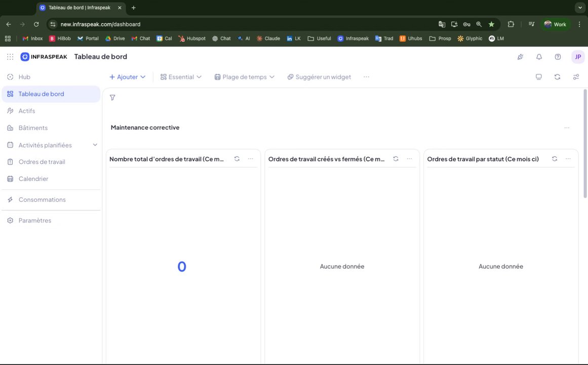Open the notifications bell
Image resolution: width=588 pixels, height=365 pixels.
(x=539, y=57)
